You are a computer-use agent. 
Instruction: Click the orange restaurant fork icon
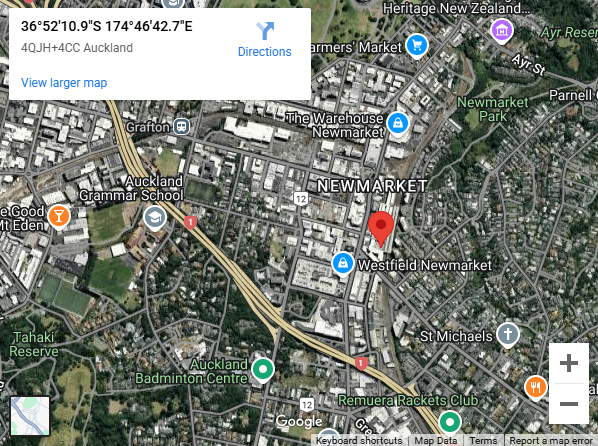536,388
